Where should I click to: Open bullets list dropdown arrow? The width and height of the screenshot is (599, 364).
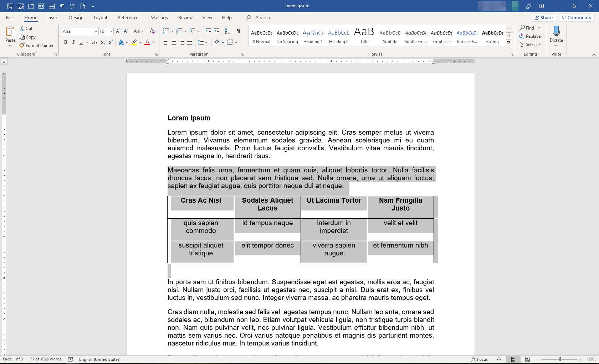pos(172,31)
